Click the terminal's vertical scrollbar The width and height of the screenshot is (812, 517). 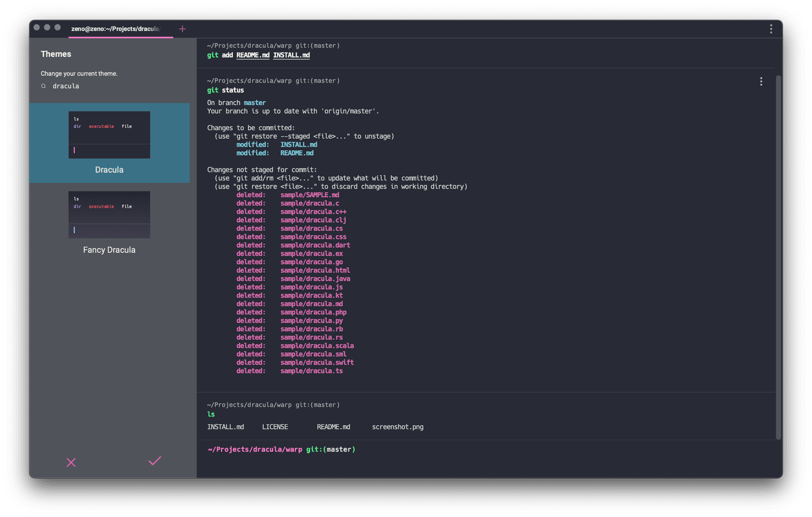pos(778,254)
